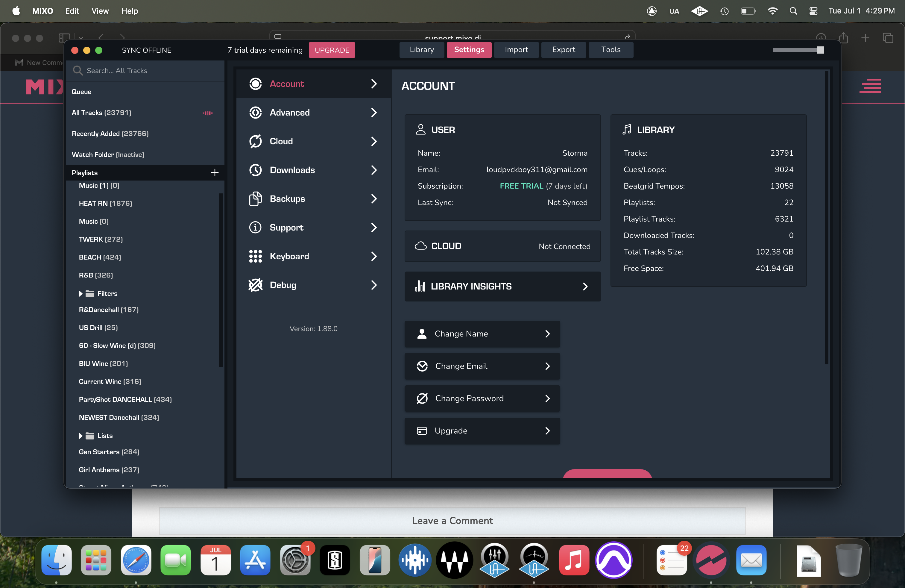Open the Edit menu in menu bar

(x=72, y=11)
